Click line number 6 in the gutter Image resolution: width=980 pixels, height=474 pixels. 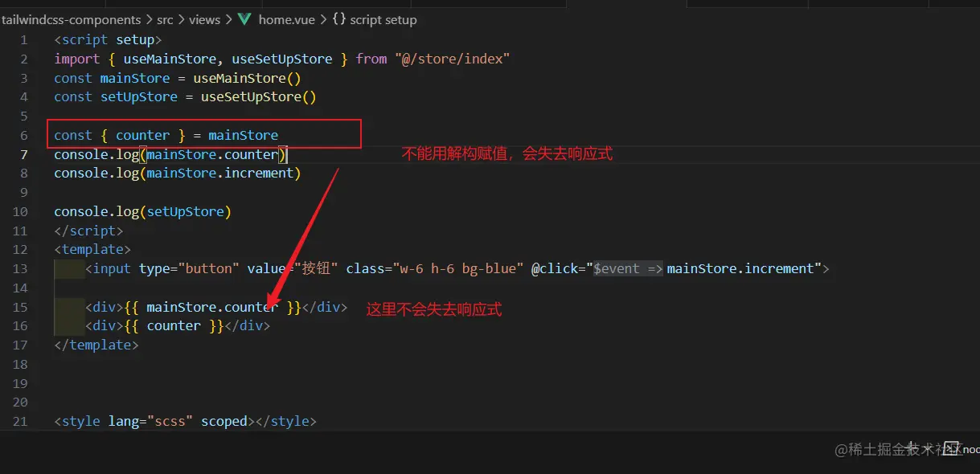pyautogui.click(x=24, y=135)
